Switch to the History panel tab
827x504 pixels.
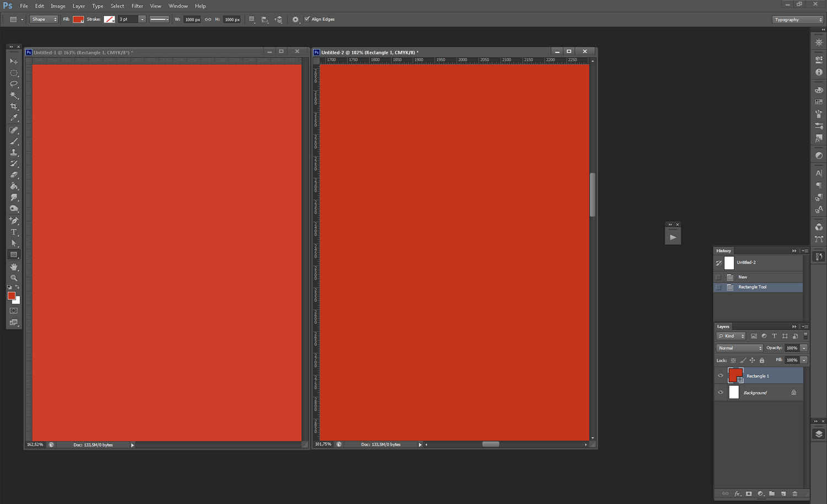724,251
